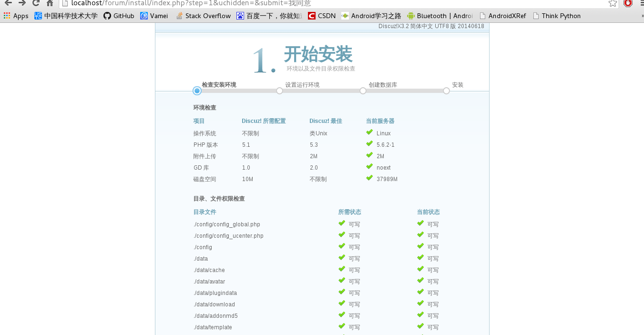Select the 创建数据库 step circle

[363, 91]
